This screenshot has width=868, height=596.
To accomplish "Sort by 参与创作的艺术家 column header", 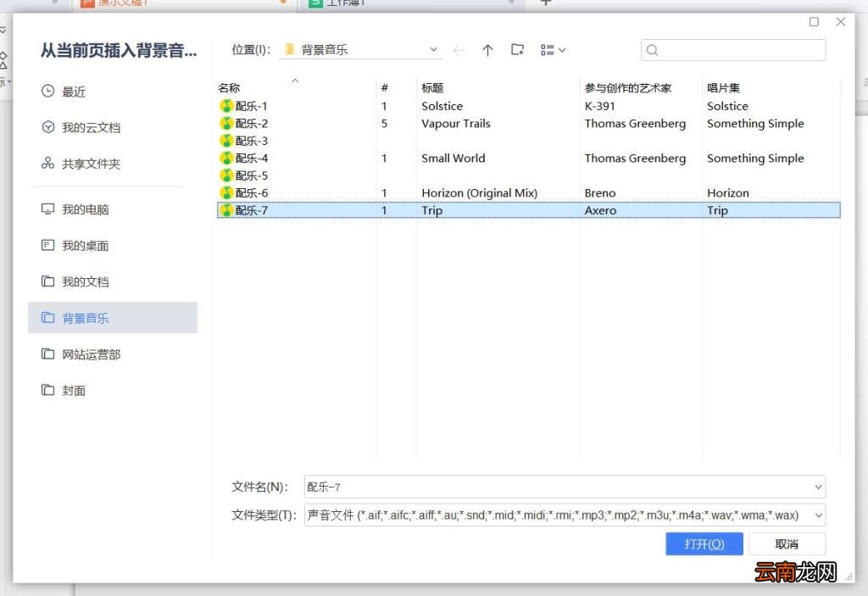I will (x=628, y=87).
